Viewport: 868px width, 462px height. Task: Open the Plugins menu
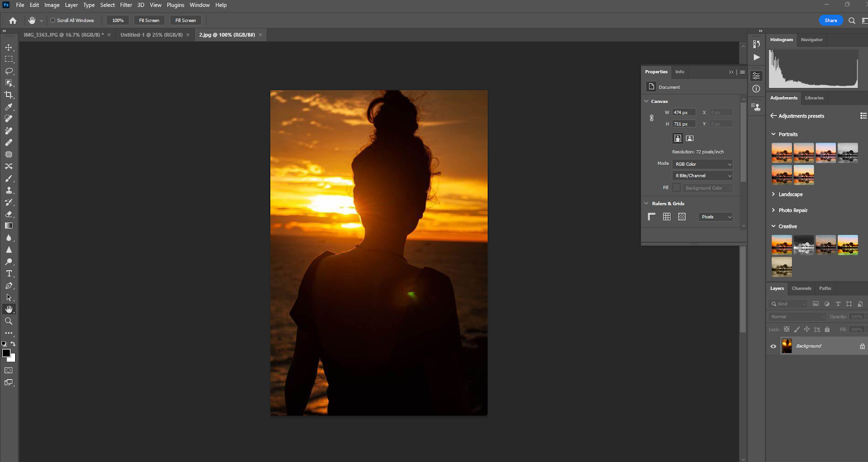(175, 5)
